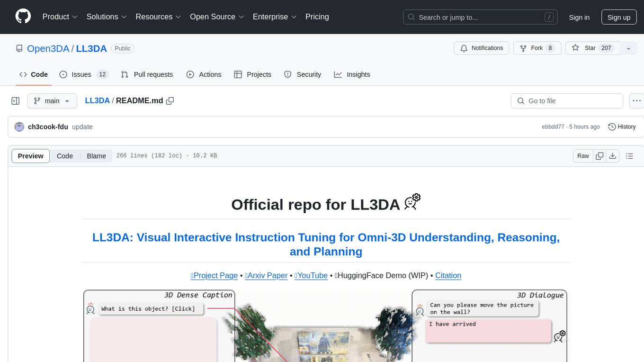Open the LL3DA repository link in the header

click(91, 48)
